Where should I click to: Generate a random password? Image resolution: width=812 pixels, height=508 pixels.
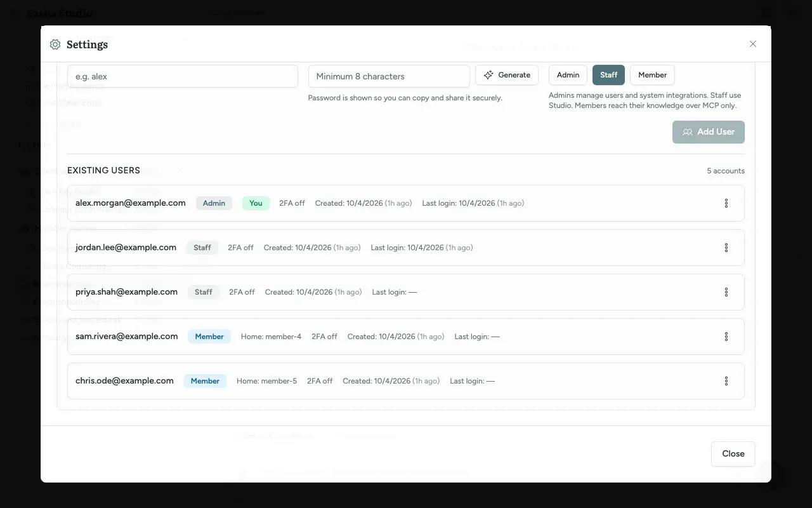click(507, 75)
